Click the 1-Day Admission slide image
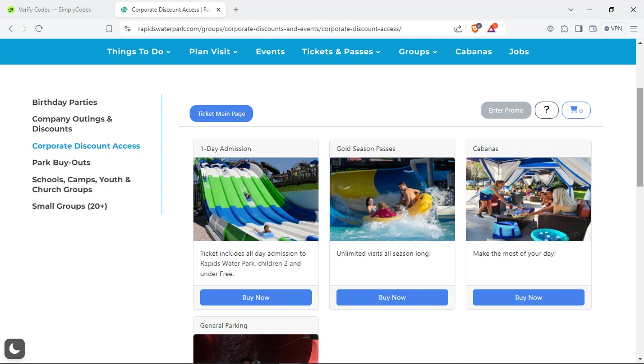Screen dimensions: 644x364 [256, 199]
